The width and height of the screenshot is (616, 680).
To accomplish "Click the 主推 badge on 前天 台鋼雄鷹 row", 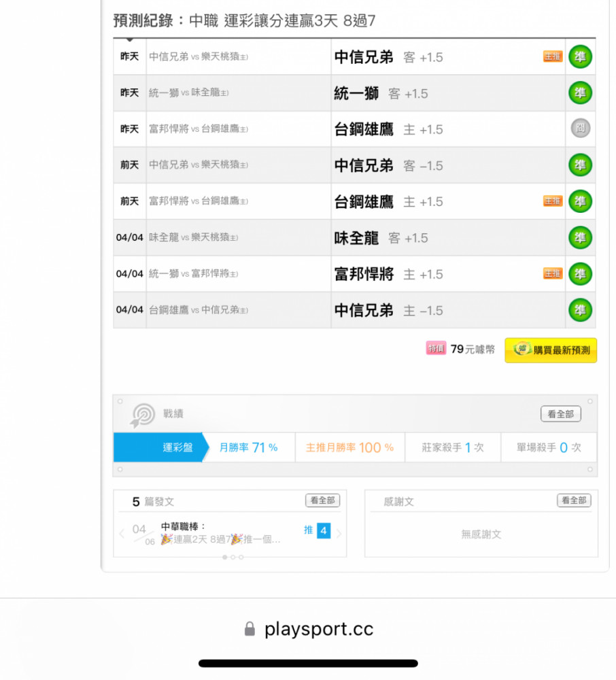I will 553,201.
